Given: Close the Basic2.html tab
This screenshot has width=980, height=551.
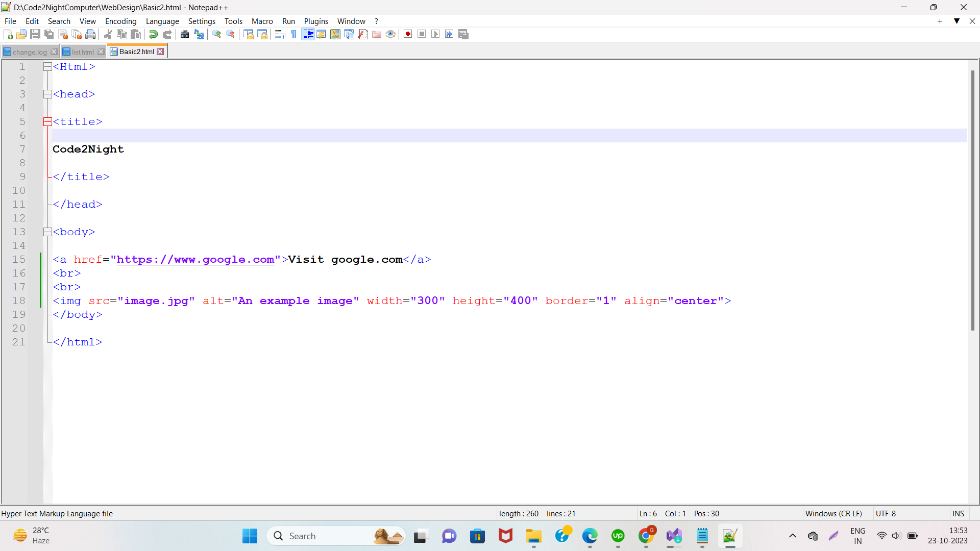Looking at the screenshot, I should [x=160, y=52].
